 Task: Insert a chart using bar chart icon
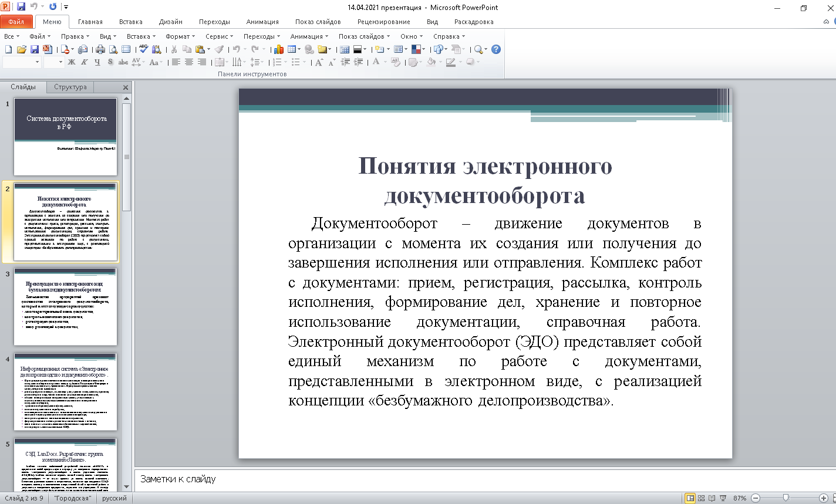tap(278, 49)
